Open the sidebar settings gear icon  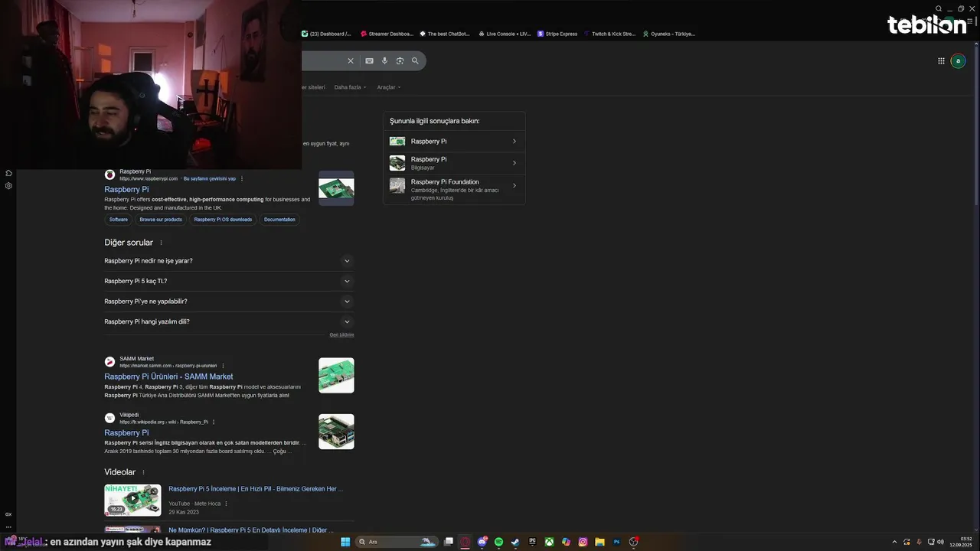8,186
